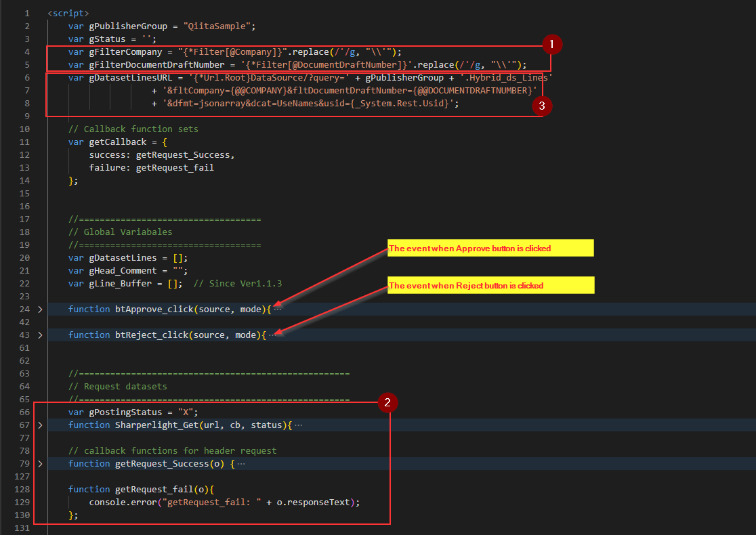Click the btReject_click function name
The width and height of the screenshot is (756, 535).
click(151, 335)
